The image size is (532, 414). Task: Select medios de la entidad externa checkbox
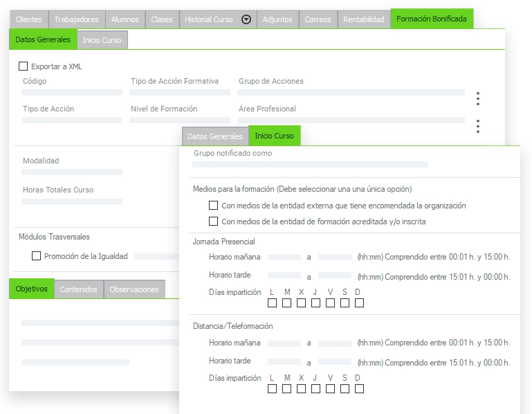point(213,206)
